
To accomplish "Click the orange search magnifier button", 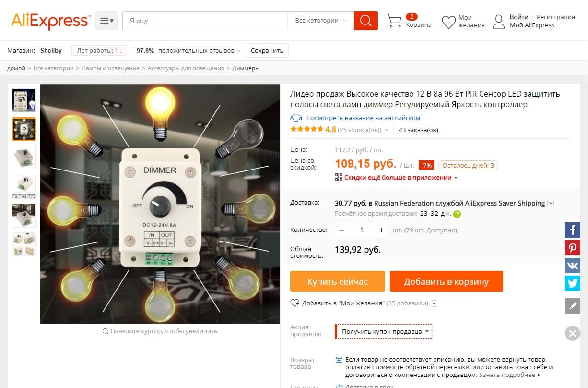I will click(x=365, y=21).
